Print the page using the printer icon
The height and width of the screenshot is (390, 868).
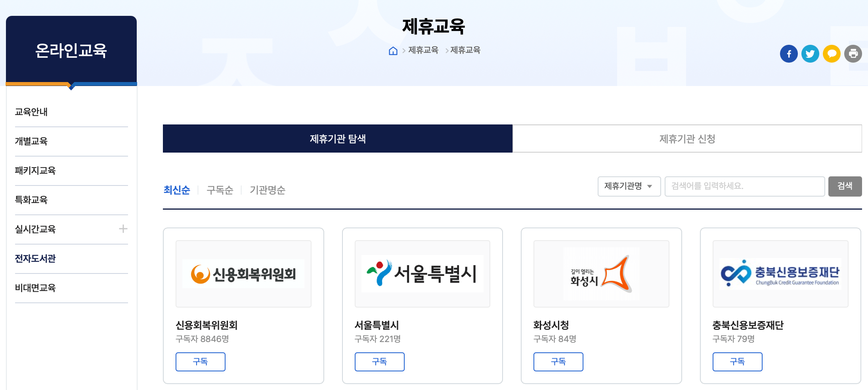[853, 54]
